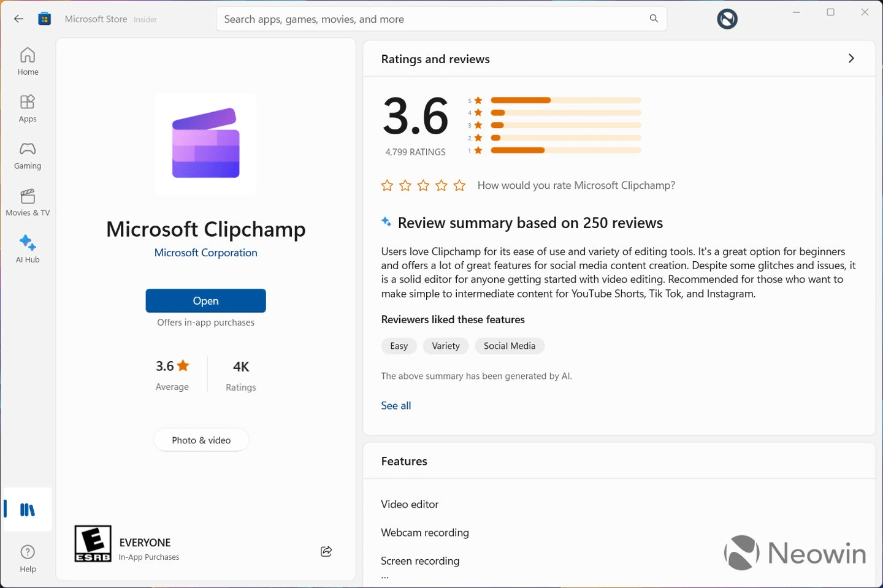Viewport: 883px width, 588px height.
Task: Click the 5-star rating distribution bar
Action: pyautogui.click(x=564, y=100)
